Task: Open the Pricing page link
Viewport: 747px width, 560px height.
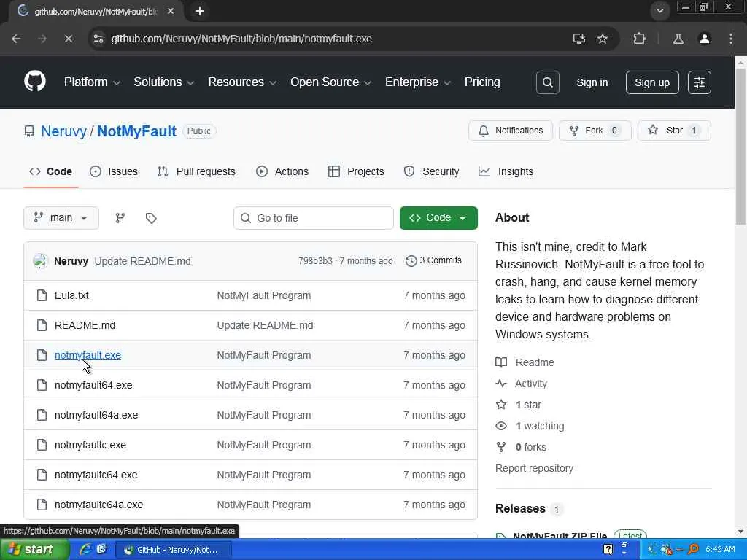Action: [x=482, y=82]
